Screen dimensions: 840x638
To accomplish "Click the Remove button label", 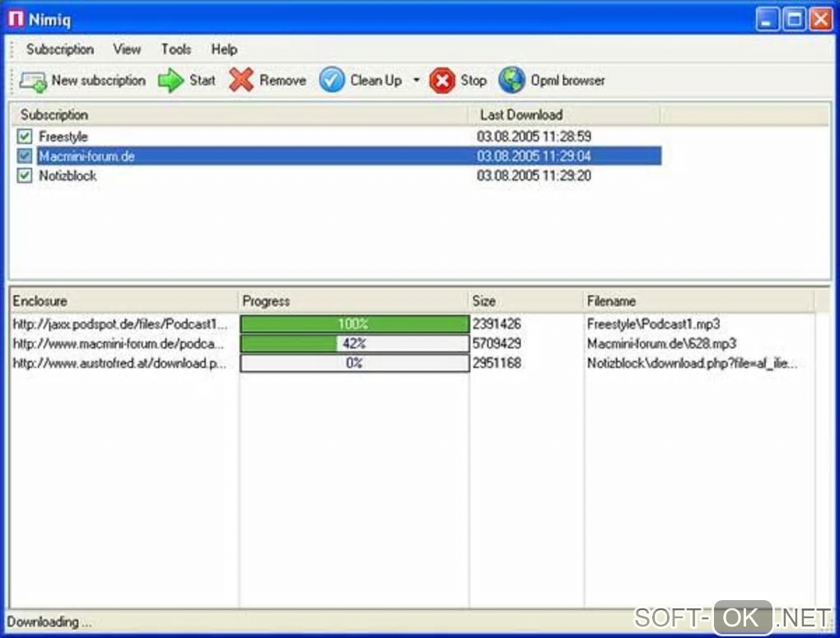I will coord(282,81).
